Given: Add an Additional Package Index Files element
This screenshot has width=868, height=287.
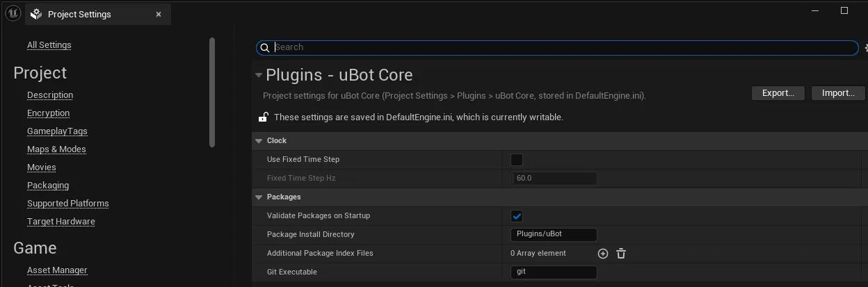Looking at the screenshot, I should (603, 254).
